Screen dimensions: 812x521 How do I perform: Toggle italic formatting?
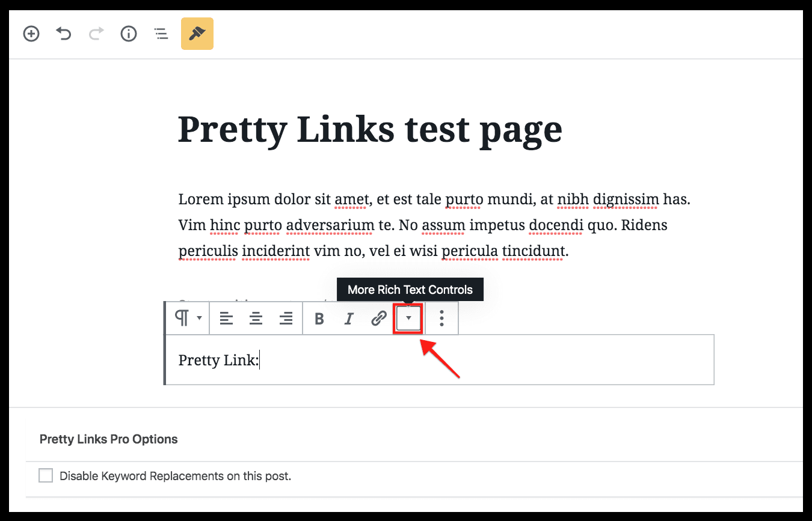349,318
